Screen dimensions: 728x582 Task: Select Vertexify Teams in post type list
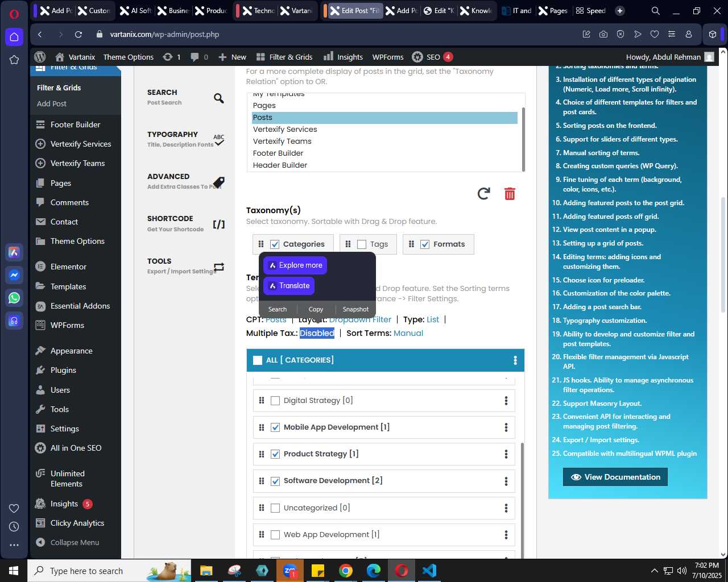(x=282, y=141)
